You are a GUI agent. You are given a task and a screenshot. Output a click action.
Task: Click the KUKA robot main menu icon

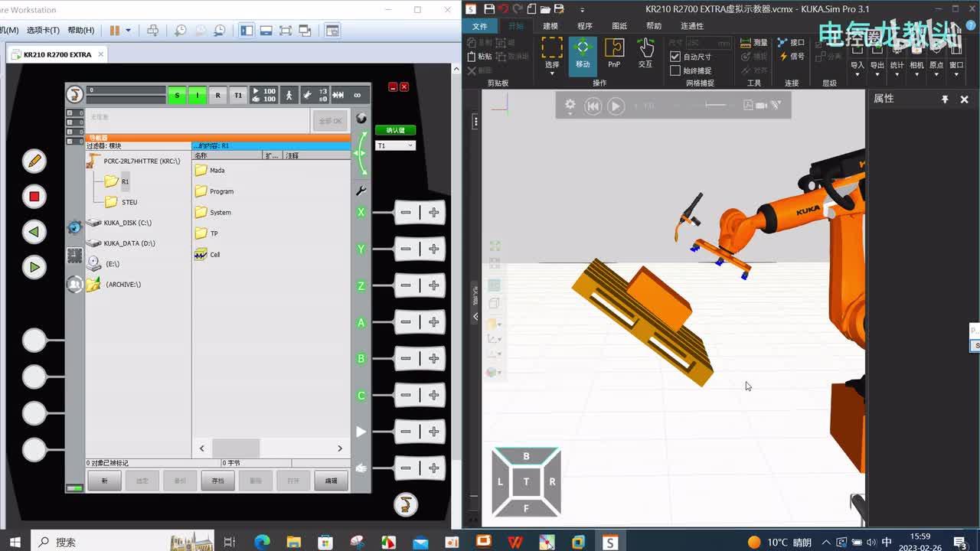point(75,94)
